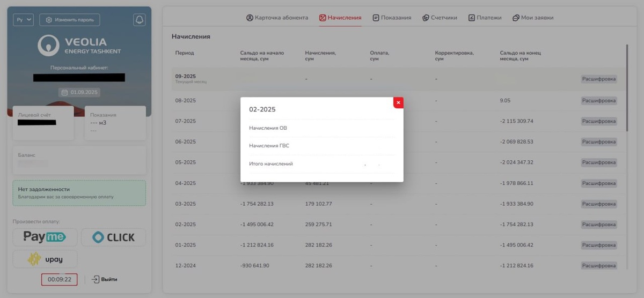Screen dimensions: 644x298
Task: Click Расшифровка for current month 09-2025
Action: 599,79
